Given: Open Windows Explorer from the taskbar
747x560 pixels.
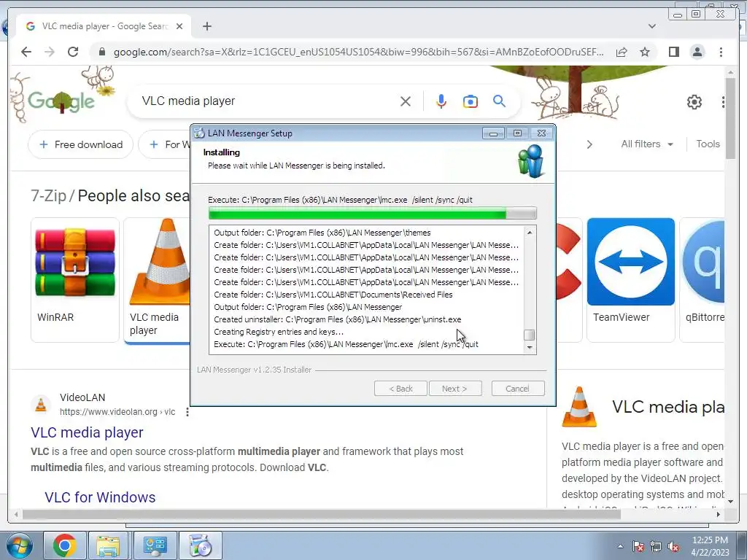Looking at the screenshot, I should pyautogui.click(x=108, y=545).
